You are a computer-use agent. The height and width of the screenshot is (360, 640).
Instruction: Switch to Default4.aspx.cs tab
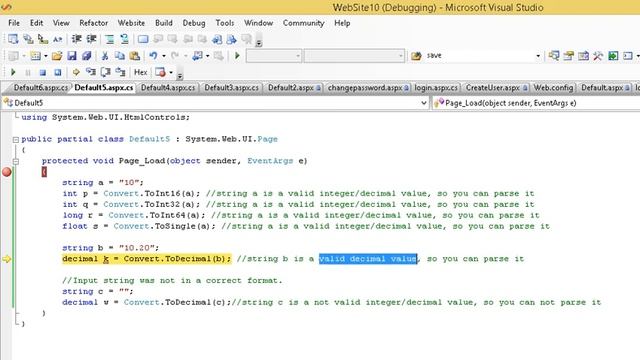coord(168,88)
